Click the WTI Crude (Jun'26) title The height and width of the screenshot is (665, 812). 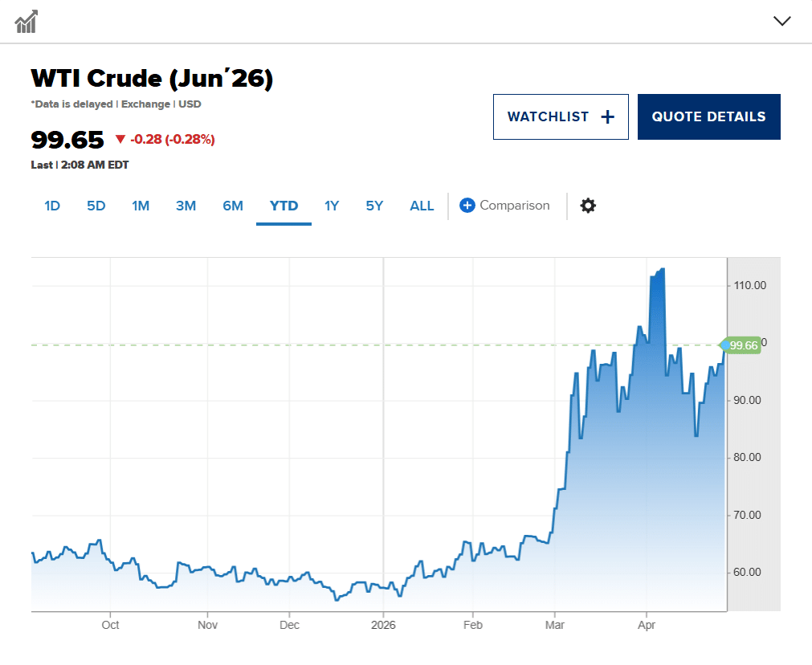[x=152, y=78]
